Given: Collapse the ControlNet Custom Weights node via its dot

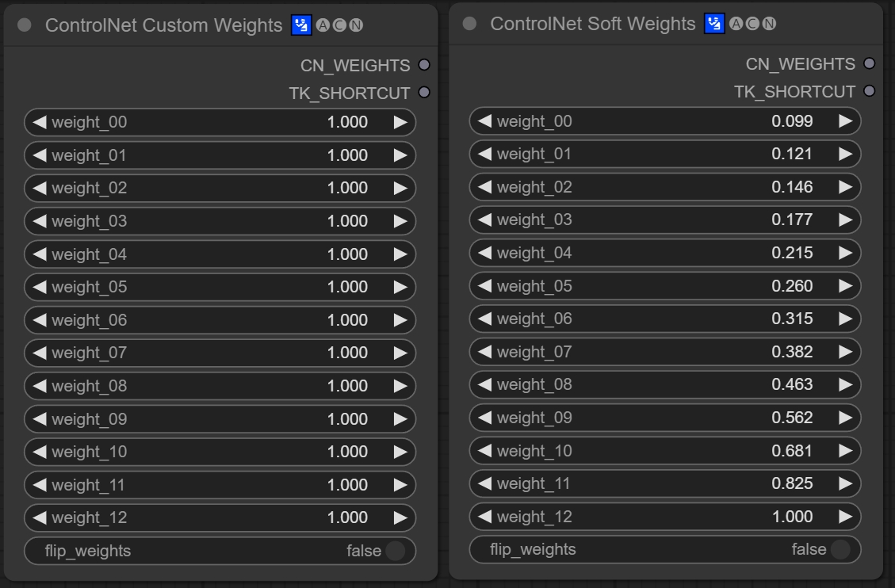Looking at the screenshot, I should [25, 25].
